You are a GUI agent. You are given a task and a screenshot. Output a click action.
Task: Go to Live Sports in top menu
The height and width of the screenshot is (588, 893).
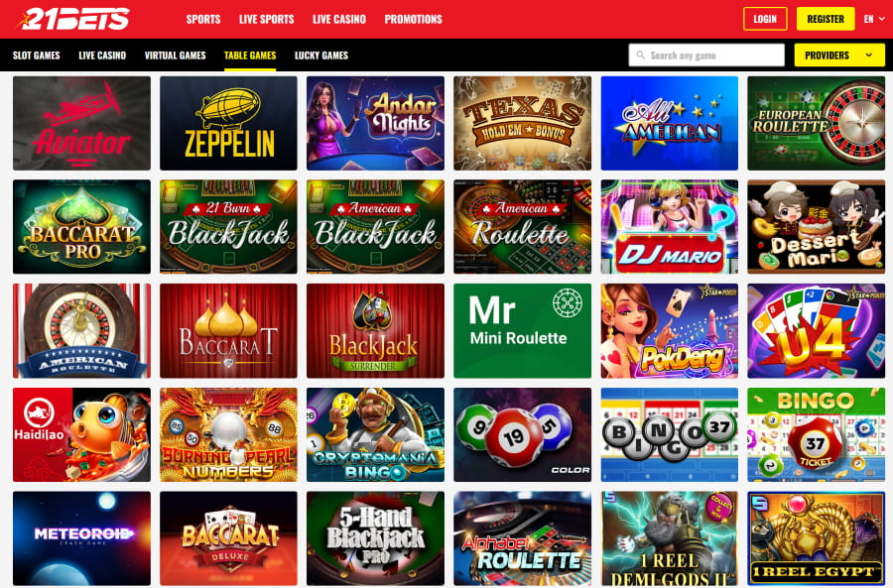tap(267, 19)
